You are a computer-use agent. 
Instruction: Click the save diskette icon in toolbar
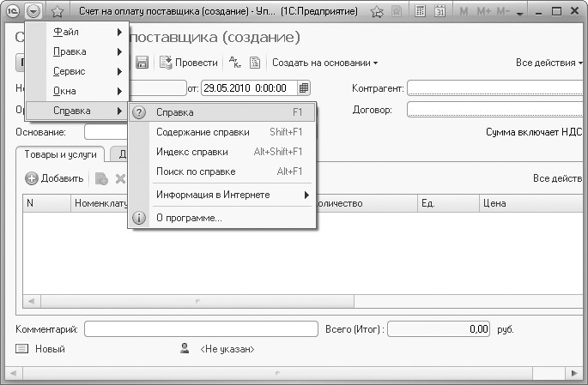(x=142, y=63)
